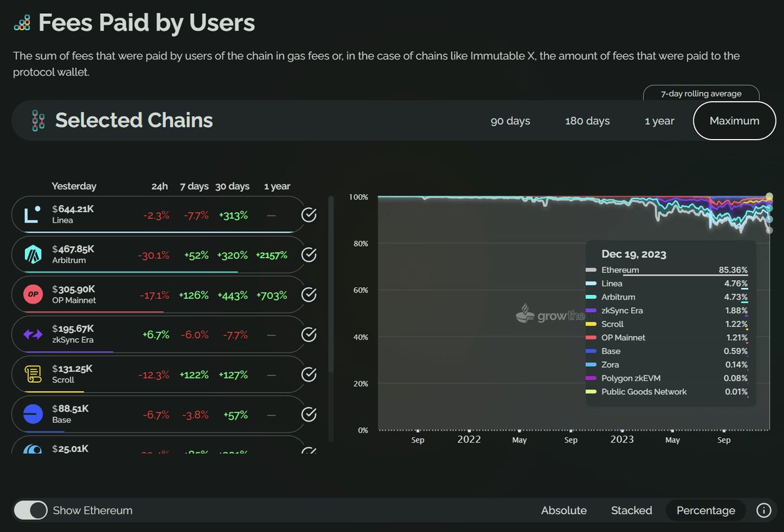Click the Linea chain logo icon
The image size is (784, 532).
click(x=33, y=215)
